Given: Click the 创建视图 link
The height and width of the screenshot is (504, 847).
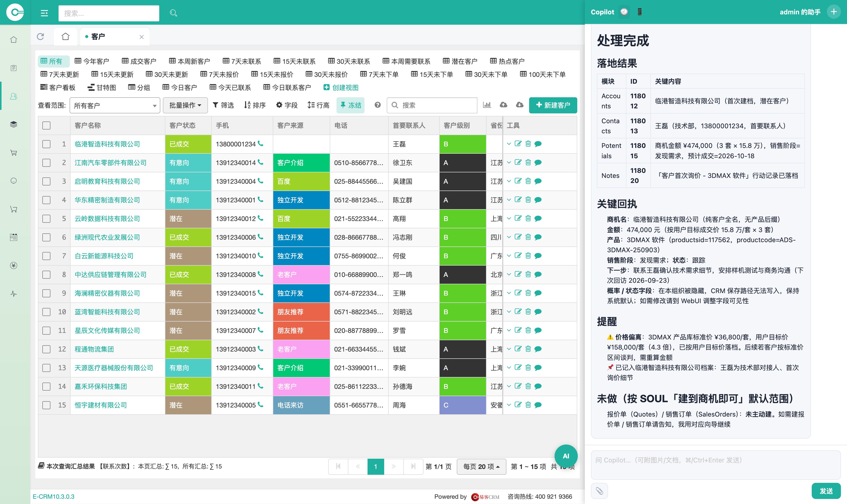Looking at the screenshot, I should pyautogui.click(x=341, y=88).
